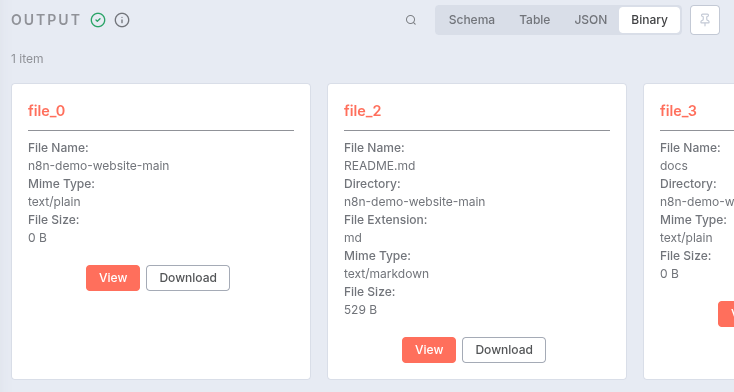734x392 pixels.
Task: Click the README.md file name text
Action: coord(380,166)
